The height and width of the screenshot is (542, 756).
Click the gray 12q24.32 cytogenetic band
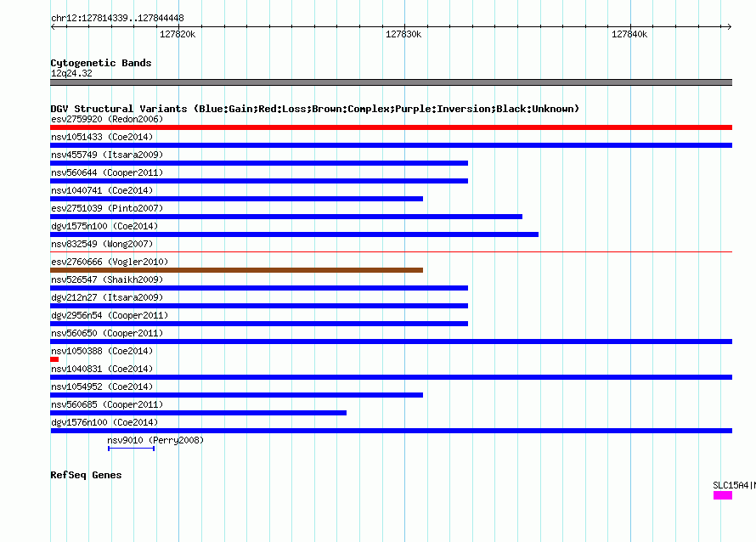[x=391, y=82]
